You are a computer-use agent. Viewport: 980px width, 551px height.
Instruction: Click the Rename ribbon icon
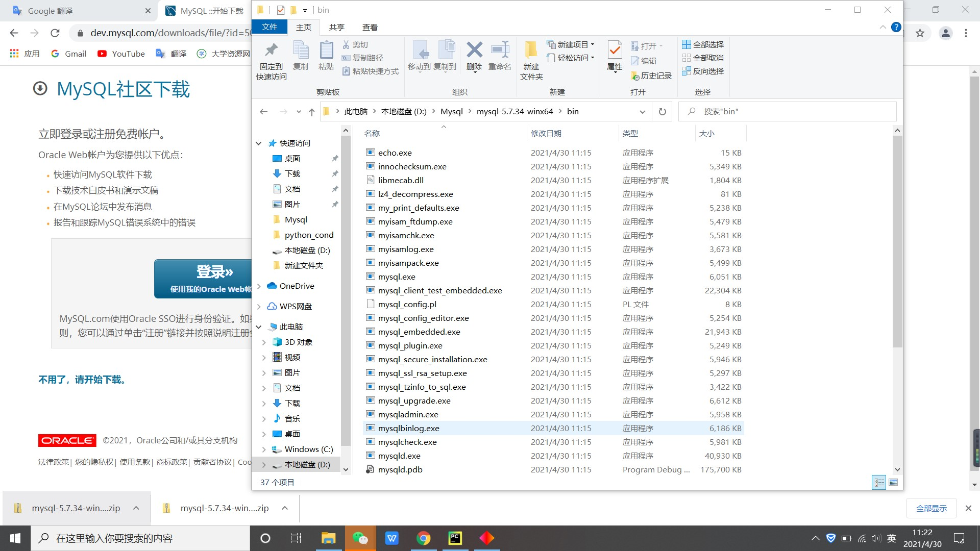click(500, 56)
